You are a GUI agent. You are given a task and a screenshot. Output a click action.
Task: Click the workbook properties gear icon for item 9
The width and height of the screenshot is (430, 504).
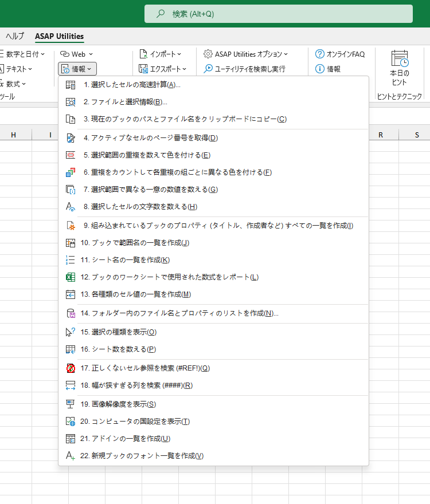pyautogui.click(x=71, y=226)
